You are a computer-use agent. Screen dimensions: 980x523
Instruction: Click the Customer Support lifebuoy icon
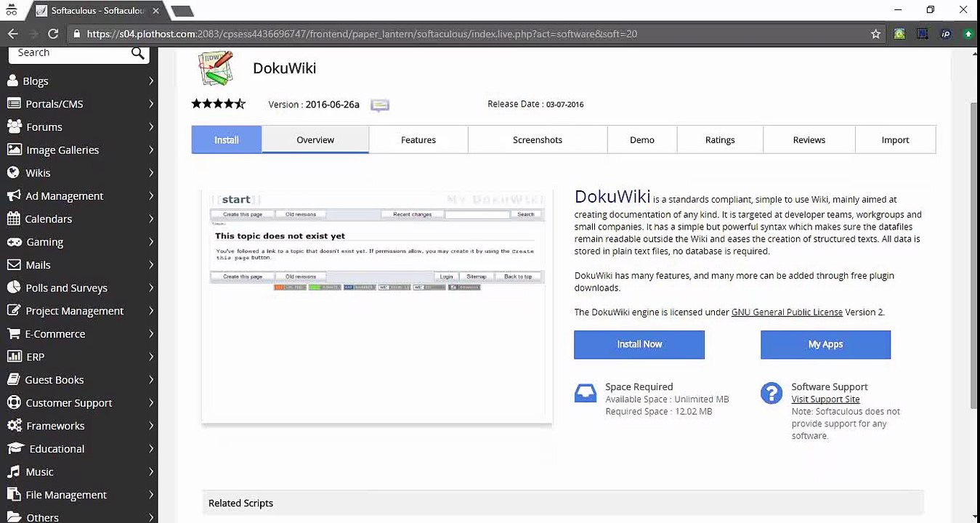(13, 402)
